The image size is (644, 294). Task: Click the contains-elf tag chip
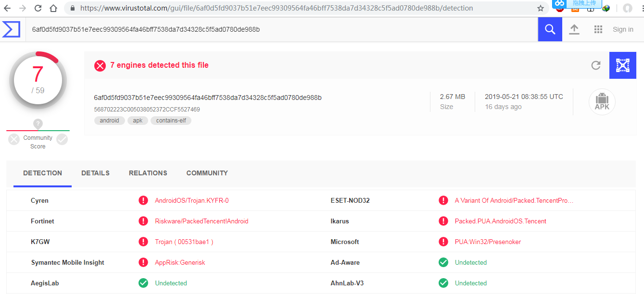pos(171,121)
